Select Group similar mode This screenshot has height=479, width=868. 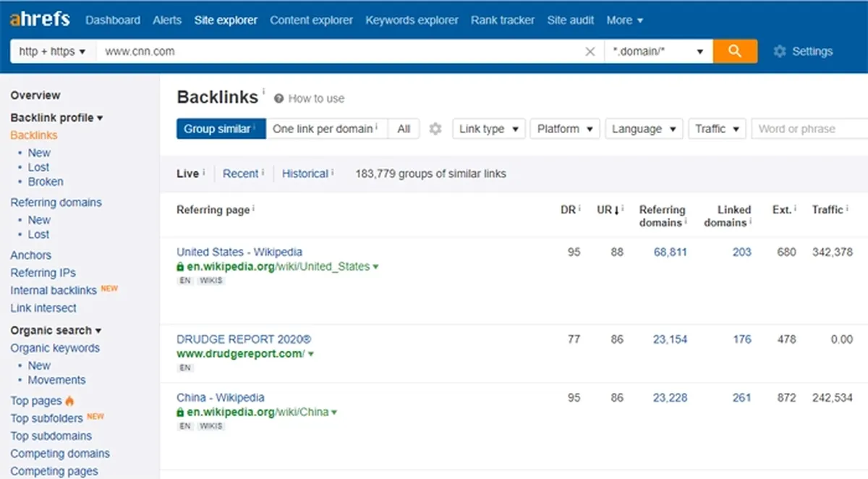[221, 129]
